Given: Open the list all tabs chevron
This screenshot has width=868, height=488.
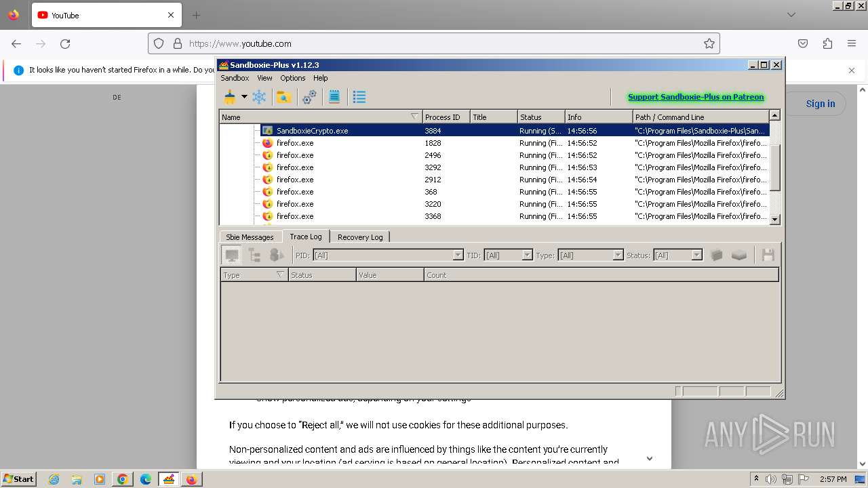Looking at the screenshot, I should (x=791, y=15).
